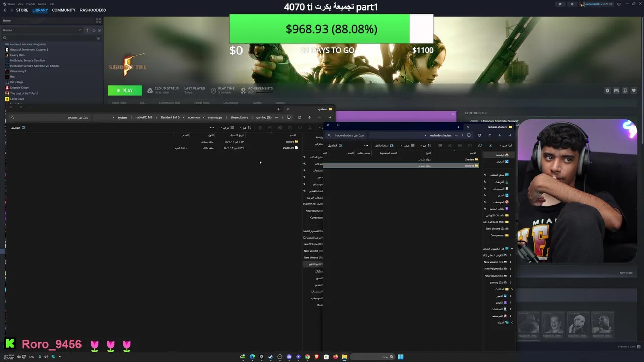Toggle the details pane in system Explorer window

pyautogui.click(x=18, y=127)
